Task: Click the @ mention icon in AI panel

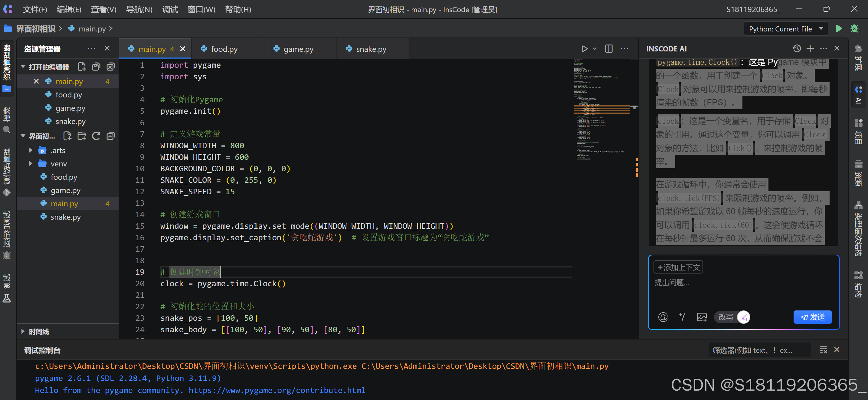Action: point(663,317)
